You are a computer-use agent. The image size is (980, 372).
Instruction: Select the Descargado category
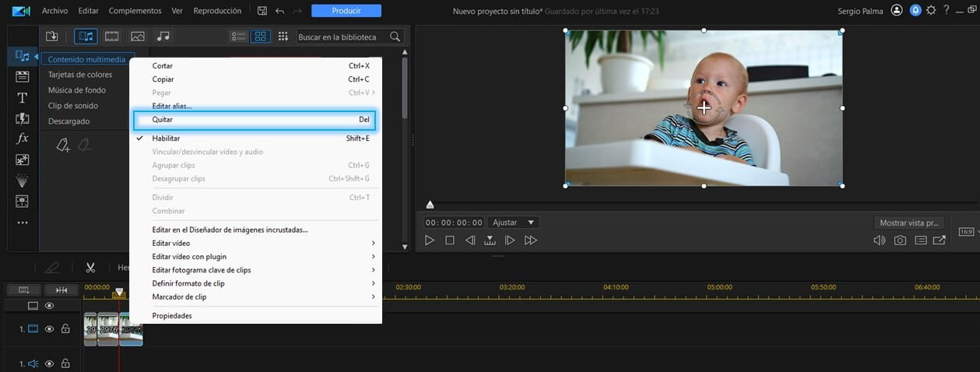[x=68, y=121]
